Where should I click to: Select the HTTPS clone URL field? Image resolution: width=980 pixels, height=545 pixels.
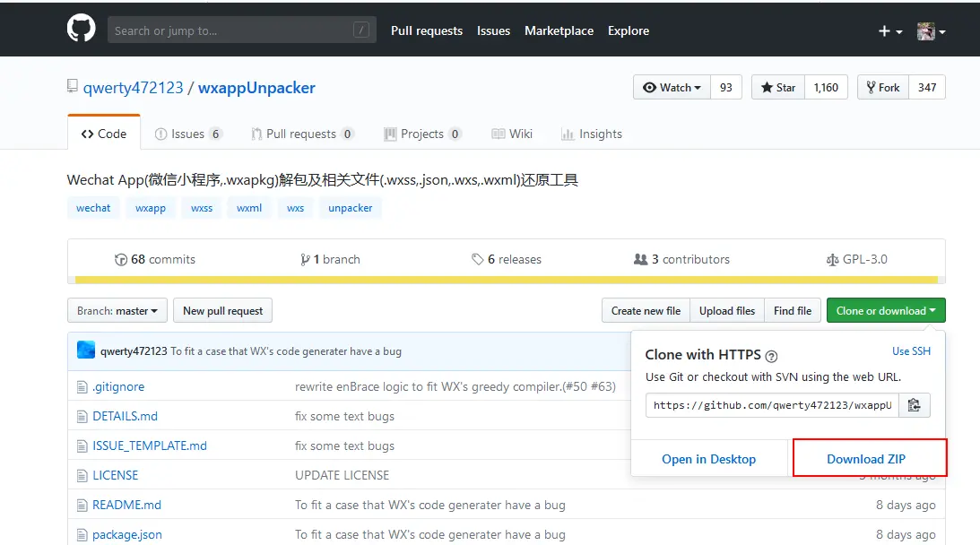pyautogui.click(x=773, y=405)
